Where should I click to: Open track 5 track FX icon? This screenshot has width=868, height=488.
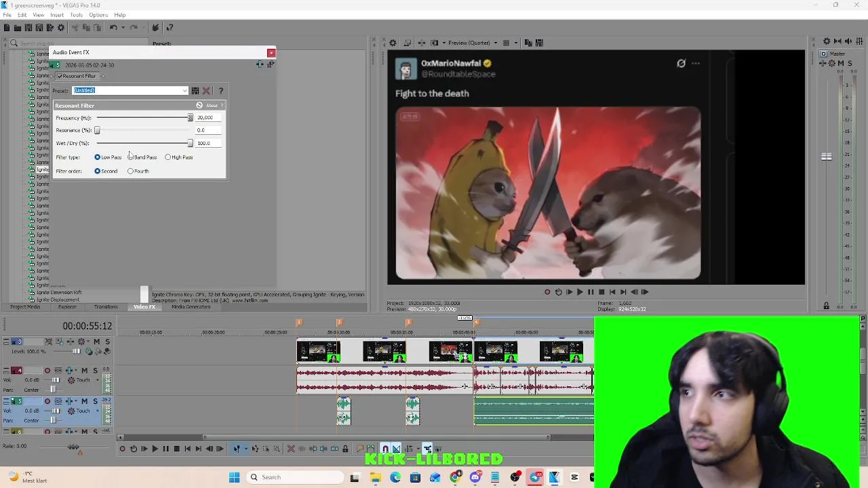(70, 401)
